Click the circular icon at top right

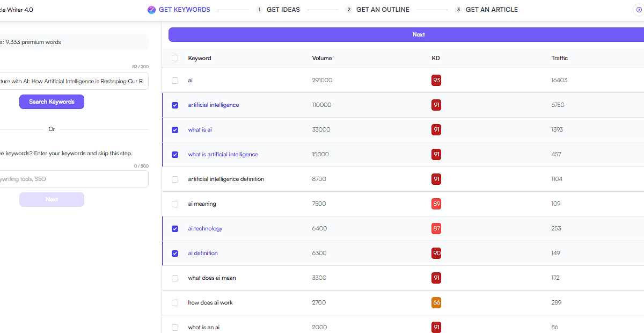[x=639, y=10]
